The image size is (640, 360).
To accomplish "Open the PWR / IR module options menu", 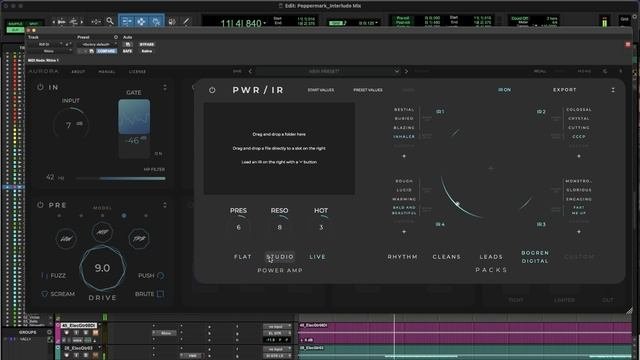I will pos(613,90).
